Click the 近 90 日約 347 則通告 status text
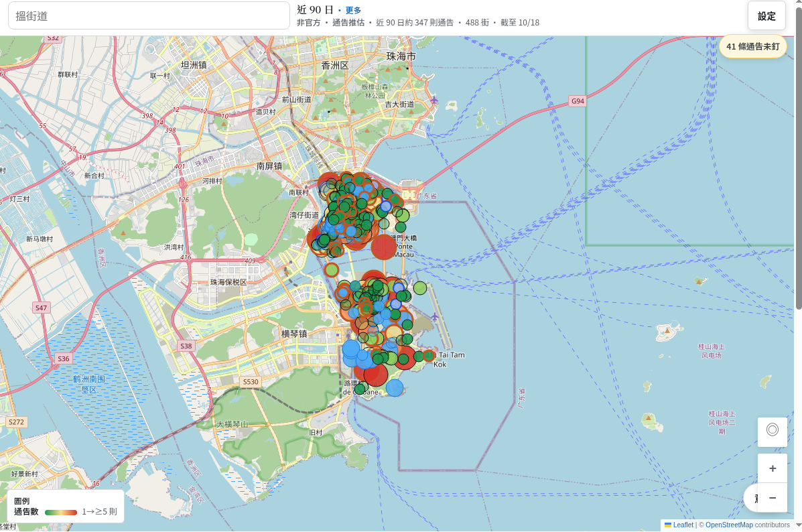The width and height of the screenshot is (802, 532). coord(415,23)
